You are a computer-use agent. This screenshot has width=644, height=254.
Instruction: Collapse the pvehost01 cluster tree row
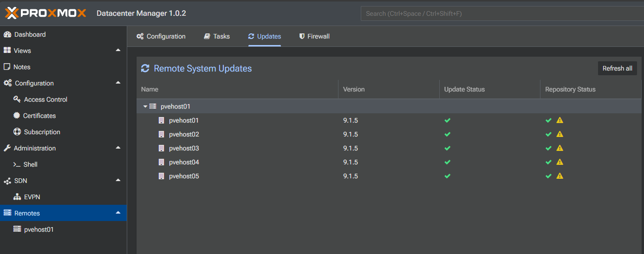[145, 106]
